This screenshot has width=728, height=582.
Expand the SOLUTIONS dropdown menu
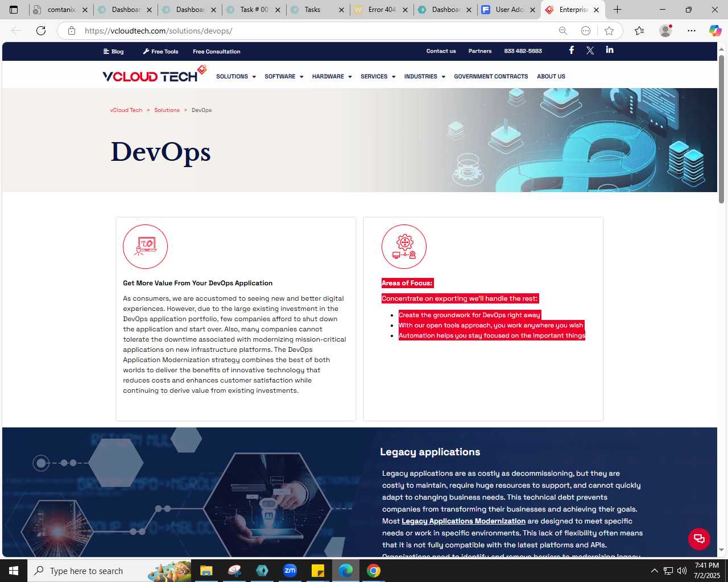(x=236, y=76)
